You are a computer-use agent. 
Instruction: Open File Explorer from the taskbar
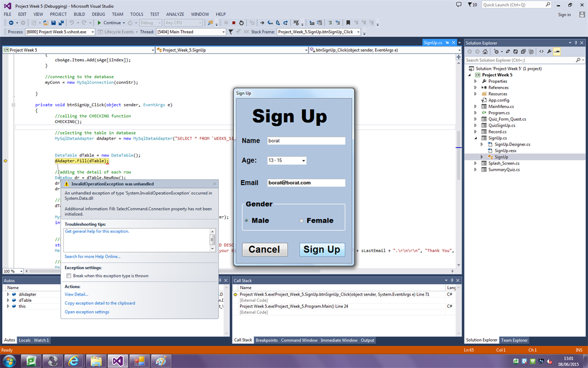click(x=96, y=361)
